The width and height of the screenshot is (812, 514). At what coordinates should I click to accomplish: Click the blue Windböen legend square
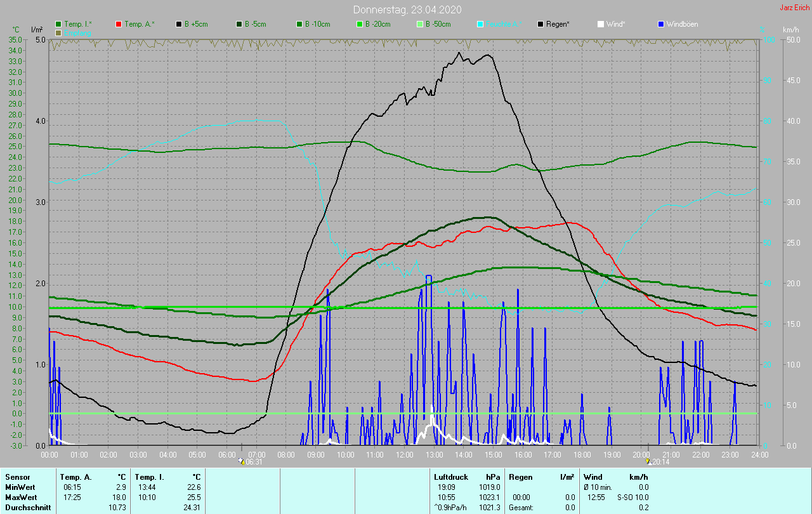click(x=661, y=24)
